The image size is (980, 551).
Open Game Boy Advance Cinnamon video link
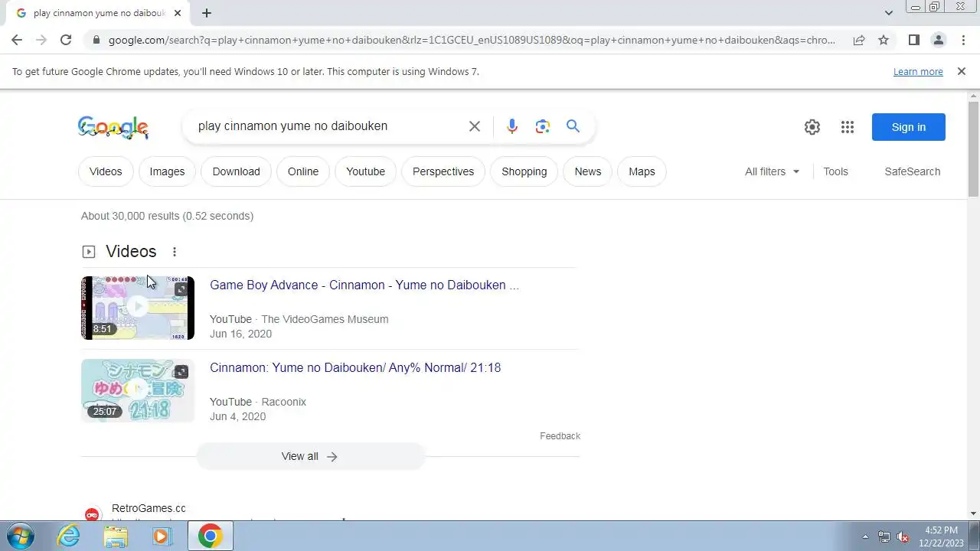(x=364, y=285)
